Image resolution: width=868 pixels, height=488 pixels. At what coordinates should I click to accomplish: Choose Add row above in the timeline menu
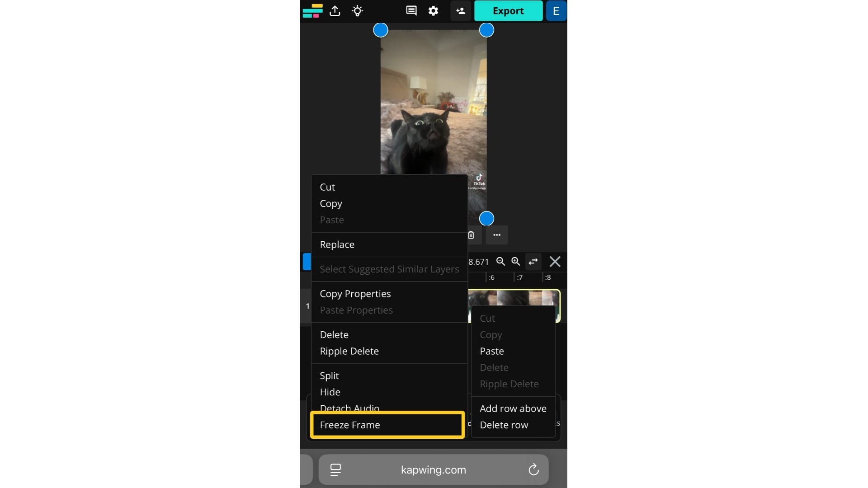point(513,408)
